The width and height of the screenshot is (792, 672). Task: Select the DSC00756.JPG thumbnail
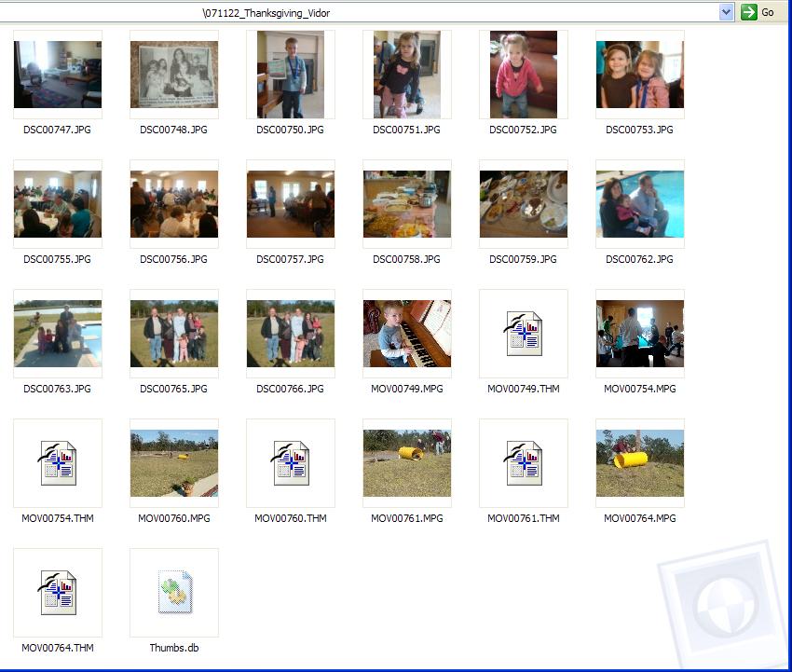pyautogui.click(x=174, y=204)
